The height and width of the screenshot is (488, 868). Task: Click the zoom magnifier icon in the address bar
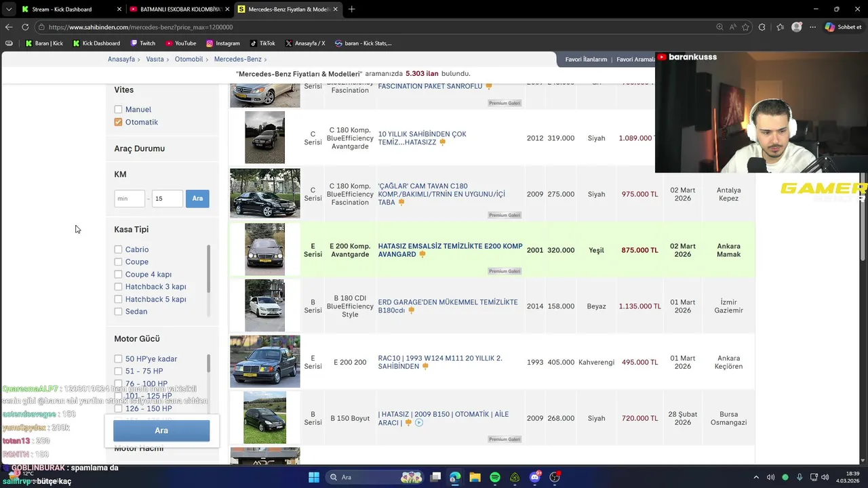pyautogui.click(x=719, y=27)
